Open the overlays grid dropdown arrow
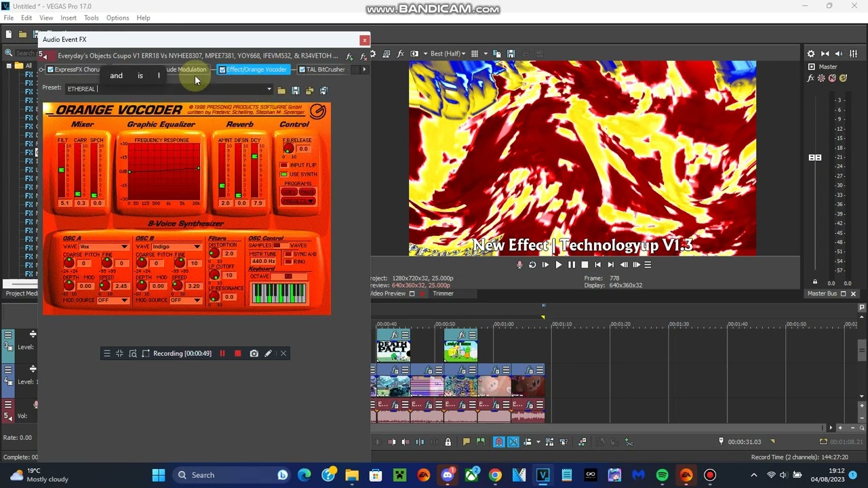 click(x=484, y=54)
